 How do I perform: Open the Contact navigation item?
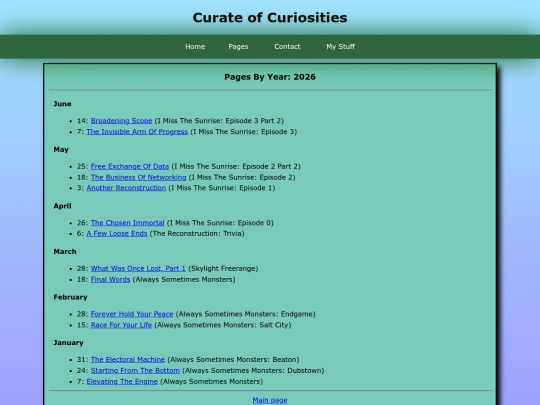pyautogui.click(x=287, y=46)
